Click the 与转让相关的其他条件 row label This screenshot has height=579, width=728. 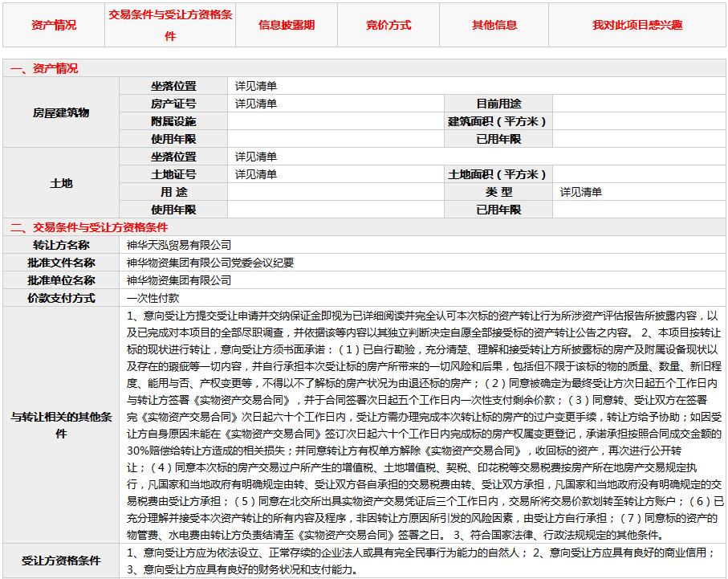tap(61, 425)
